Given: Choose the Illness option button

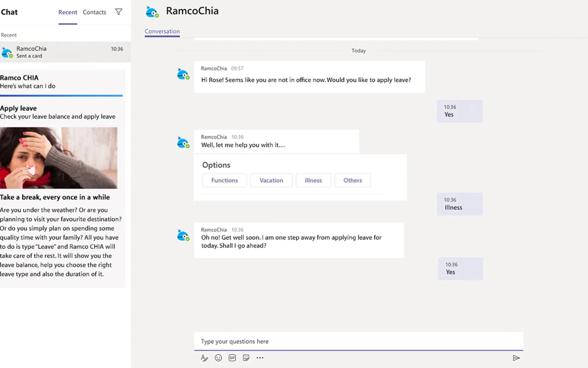Looking at the screenshot, I should 313,180.
